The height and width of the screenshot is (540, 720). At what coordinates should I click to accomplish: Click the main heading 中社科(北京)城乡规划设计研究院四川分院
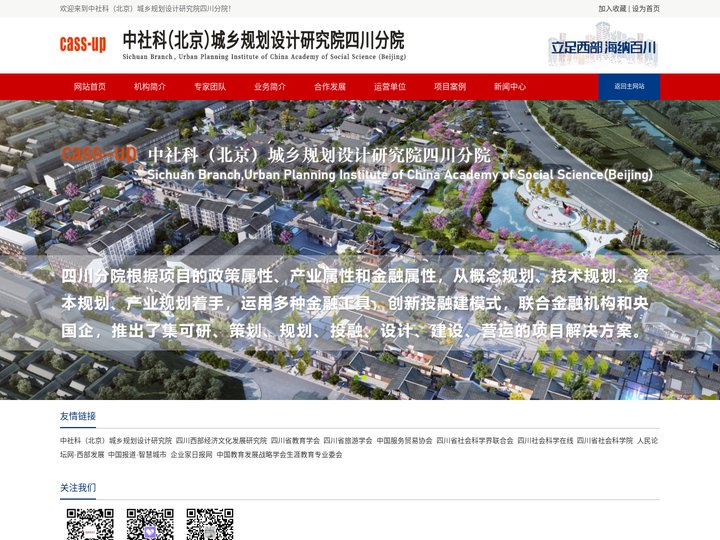264,40
